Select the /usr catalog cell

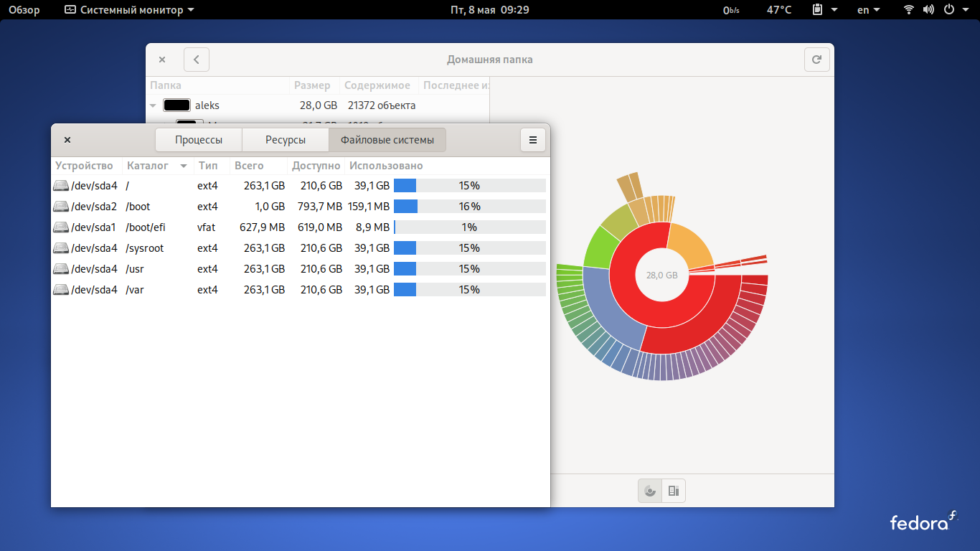(135, 269)
